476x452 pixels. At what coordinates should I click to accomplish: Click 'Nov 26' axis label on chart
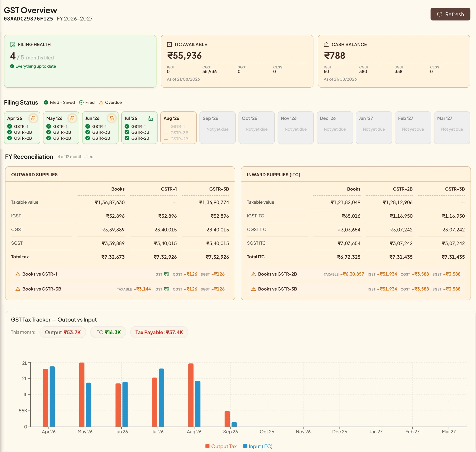[303, 432]
